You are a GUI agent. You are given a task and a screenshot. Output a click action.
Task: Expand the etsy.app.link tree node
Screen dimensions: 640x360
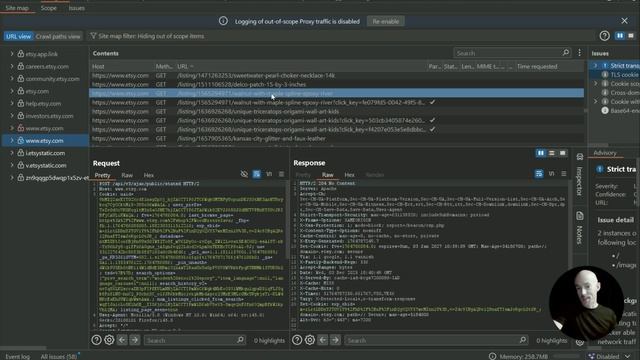point(12,53)
